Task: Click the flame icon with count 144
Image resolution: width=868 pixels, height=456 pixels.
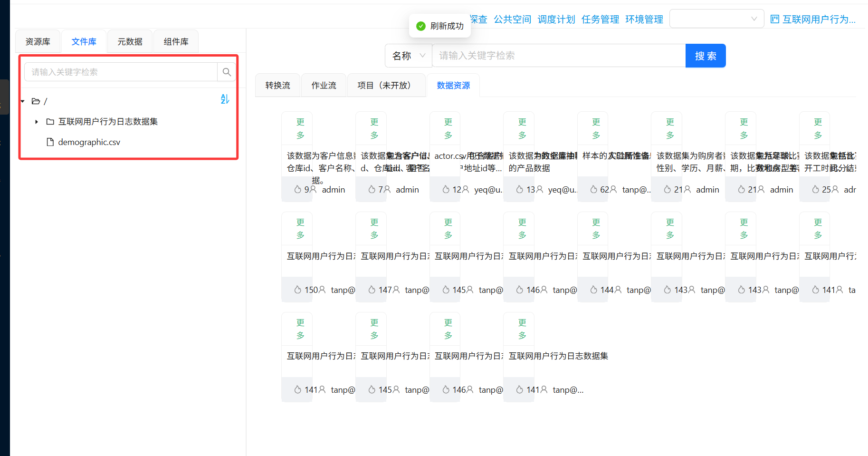Action: 594,290
